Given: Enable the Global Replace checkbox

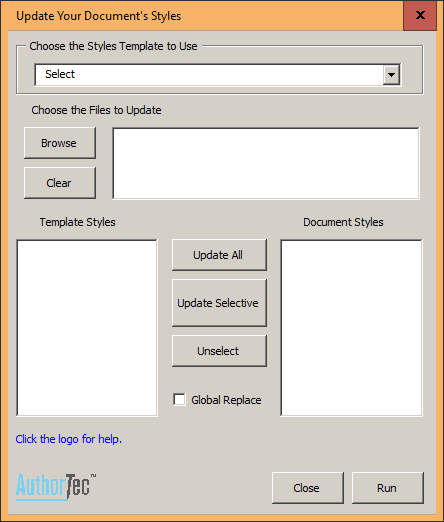Looking at the screenshot, I should pos(179,400).
